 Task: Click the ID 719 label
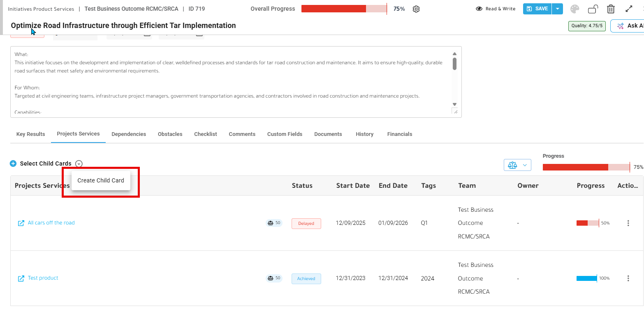pyautogui.click(x=197, y=9)
